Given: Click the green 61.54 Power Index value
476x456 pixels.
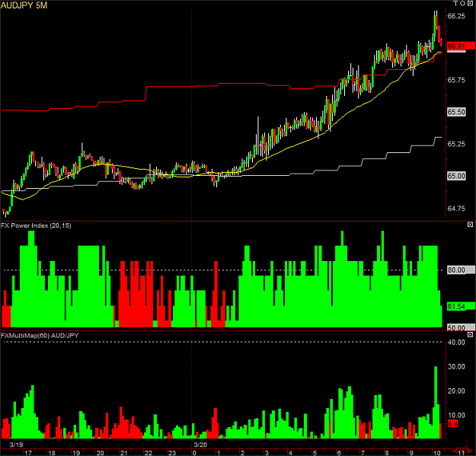Looking at the screenshot, I should pyautogui.click(x=461, y=307).
